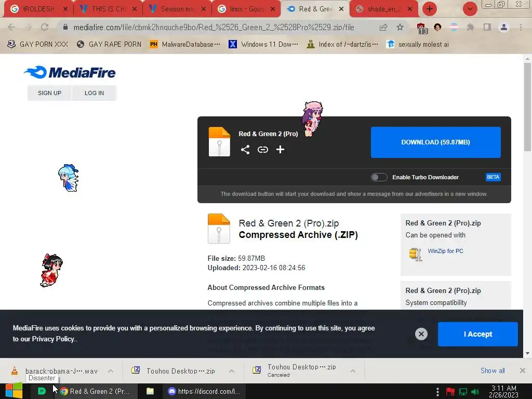Click the page scrollbar down arrow
Image resolution: width=532 pixels, height=399 pixels.
tap(527, 353)
